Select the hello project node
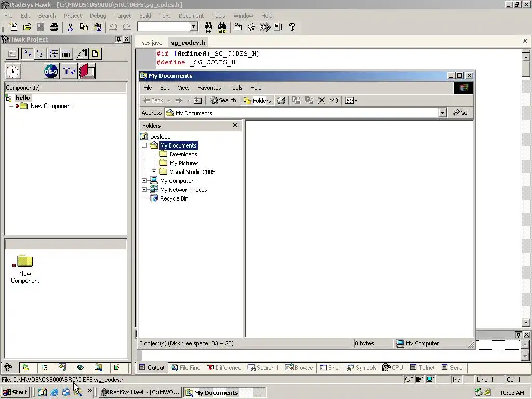 [23, 98]
